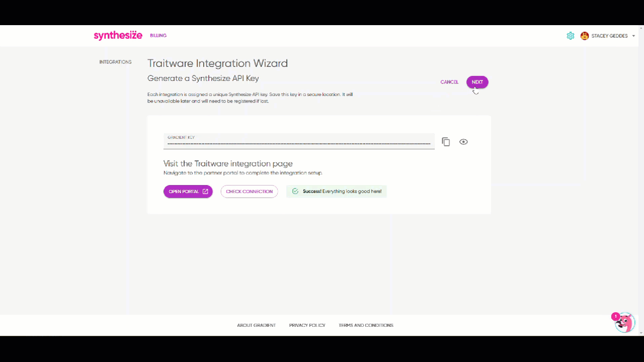The height and width of the screenshot is (362, 644).
Task: Click the synthesize logo
Action: point(118,35)
